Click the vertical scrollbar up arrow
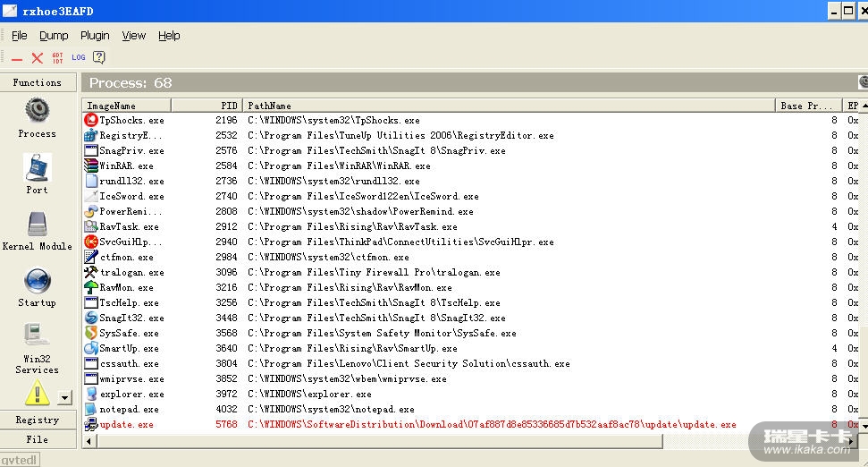The image size is (868, 467). 864,106
